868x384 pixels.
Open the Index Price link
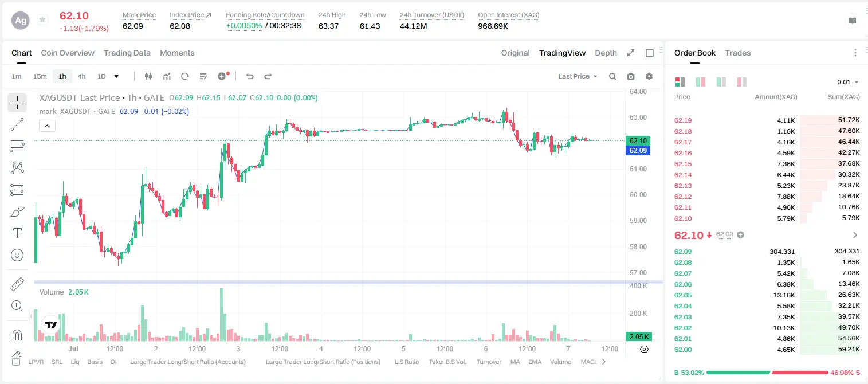coord(190,15)
